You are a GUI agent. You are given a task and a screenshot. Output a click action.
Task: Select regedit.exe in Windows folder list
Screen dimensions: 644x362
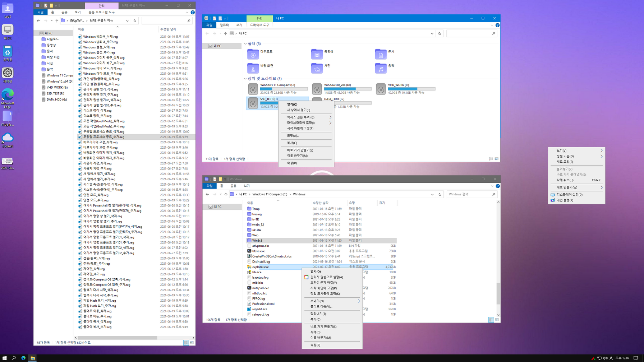coord(259,309)
